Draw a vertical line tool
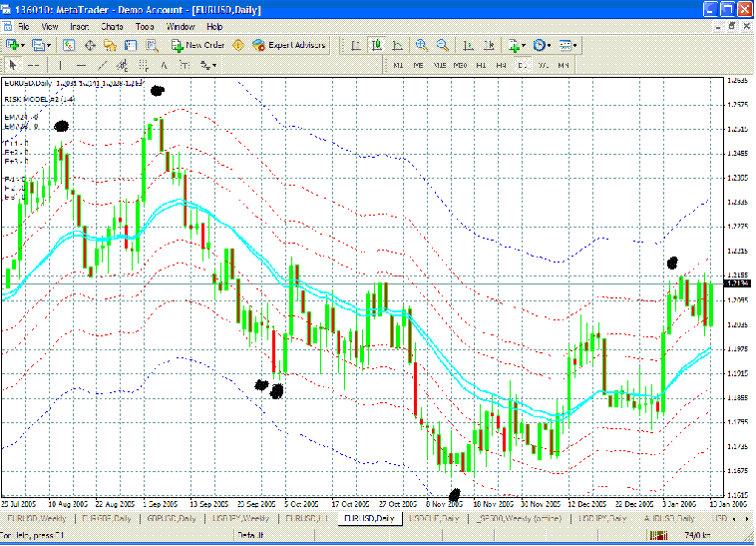Image resolution: width=756 pixels, height=546 pixels. pos(59,65)
